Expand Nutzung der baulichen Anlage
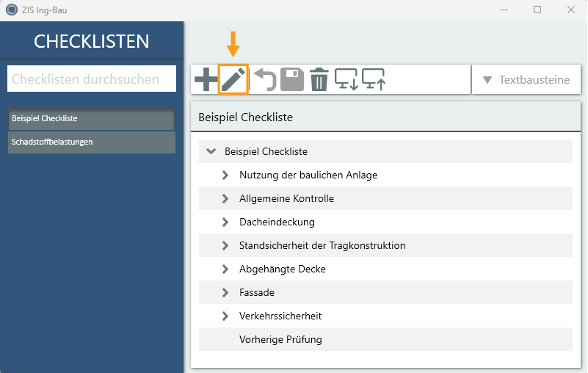Screen dimensions: 588x373 point(225,175)
